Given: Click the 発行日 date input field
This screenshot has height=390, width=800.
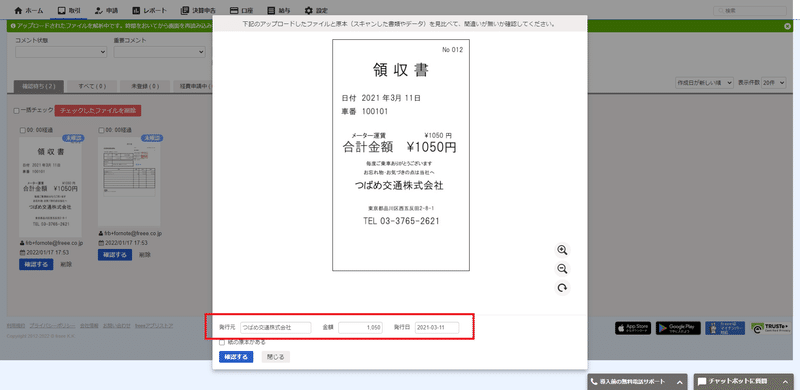Looking at the screenshot, I should (437, 328).
